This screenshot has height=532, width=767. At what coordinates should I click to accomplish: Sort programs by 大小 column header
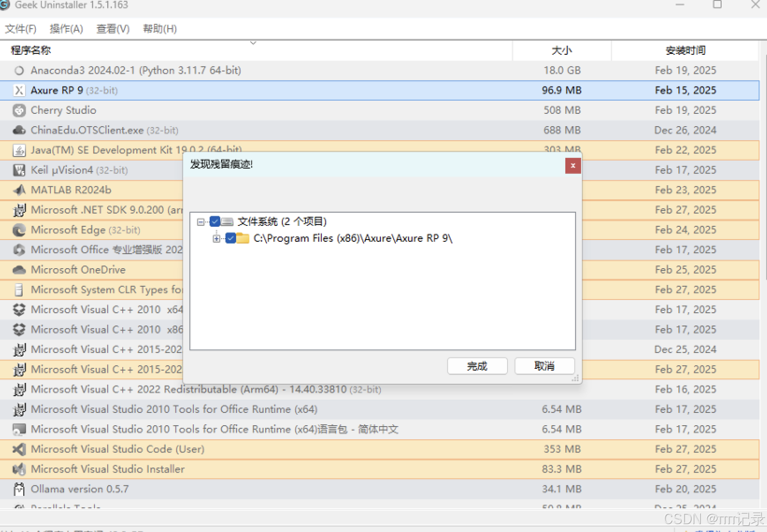pos(562,51)
